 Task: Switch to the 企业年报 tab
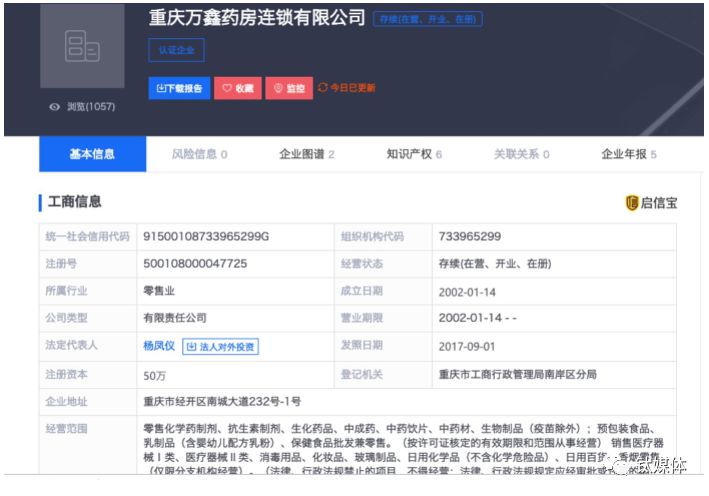[629, 154]
